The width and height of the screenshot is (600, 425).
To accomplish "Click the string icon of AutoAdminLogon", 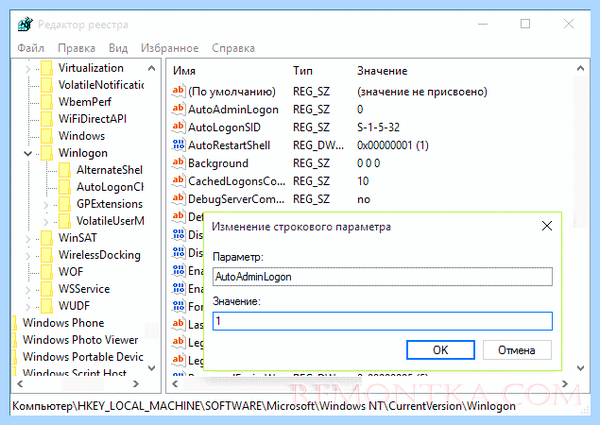I will coord(178,109).
